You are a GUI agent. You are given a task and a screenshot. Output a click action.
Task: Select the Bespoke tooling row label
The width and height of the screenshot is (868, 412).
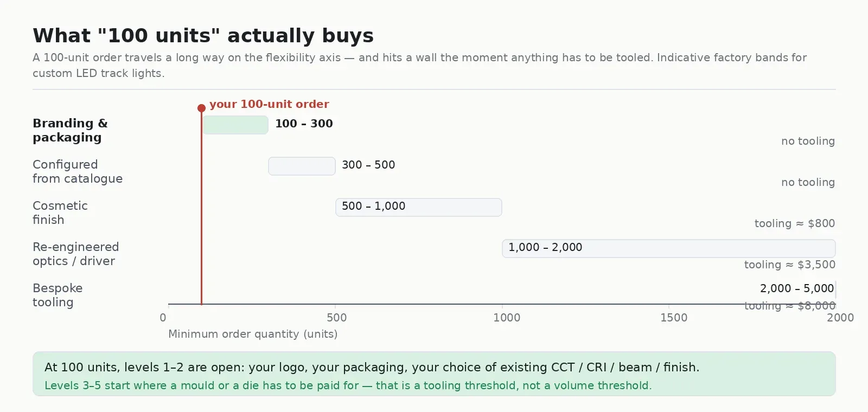[x=58, y=295]
